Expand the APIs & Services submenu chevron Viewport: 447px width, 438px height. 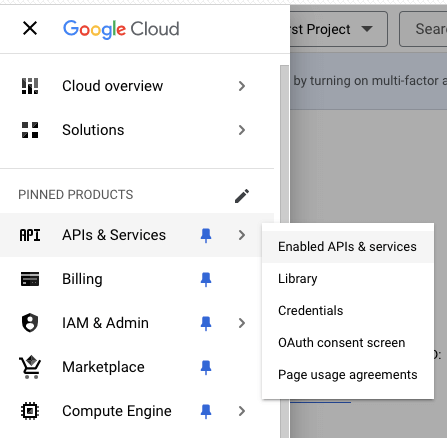pyautogui.click(x=242, y=235)
